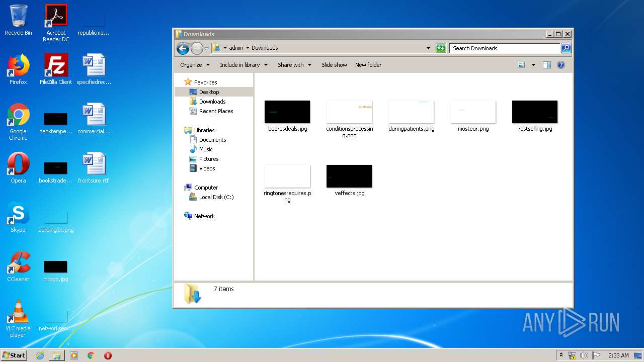Click the taskbar clock showing 2:33 AM
644x362 pixels.
coord(618,355)
